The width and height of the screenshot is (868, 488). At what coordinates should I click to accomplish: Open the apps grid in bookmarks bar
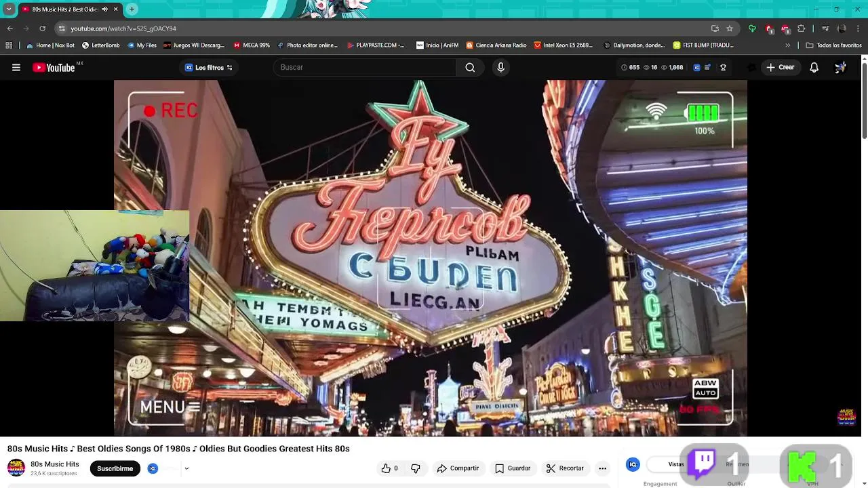coord(9,45)
